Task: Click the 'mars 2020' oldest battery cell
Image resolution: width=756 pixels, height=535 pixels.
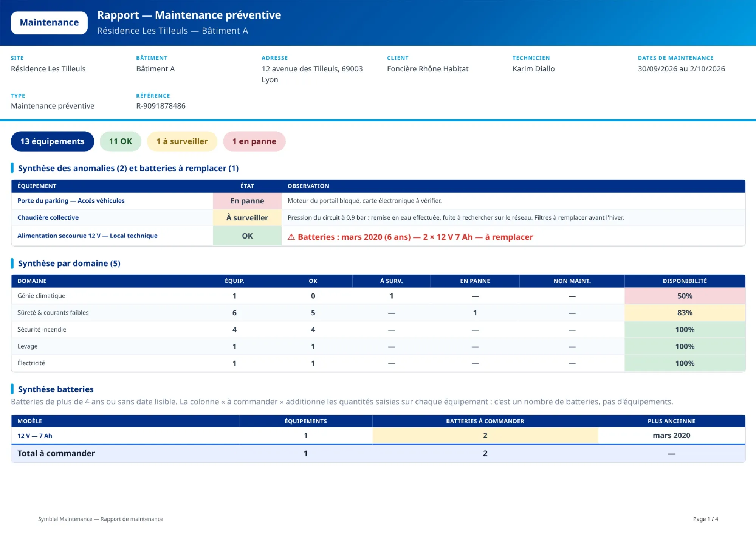Action: click(x=671, y=436)
